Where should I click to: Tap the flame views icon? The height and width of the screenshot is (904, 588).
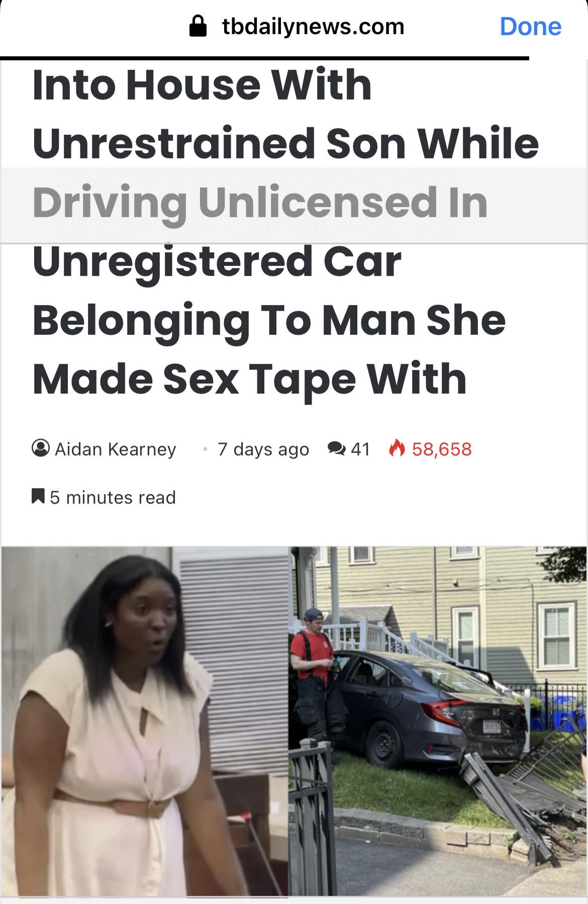point(397,447)
